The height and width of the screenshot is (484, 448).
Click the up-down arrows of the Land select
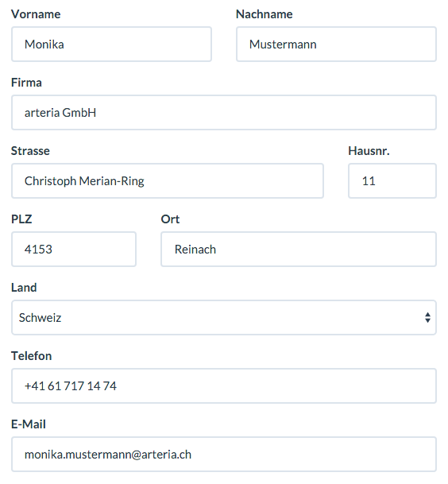(x=427, y=318)
